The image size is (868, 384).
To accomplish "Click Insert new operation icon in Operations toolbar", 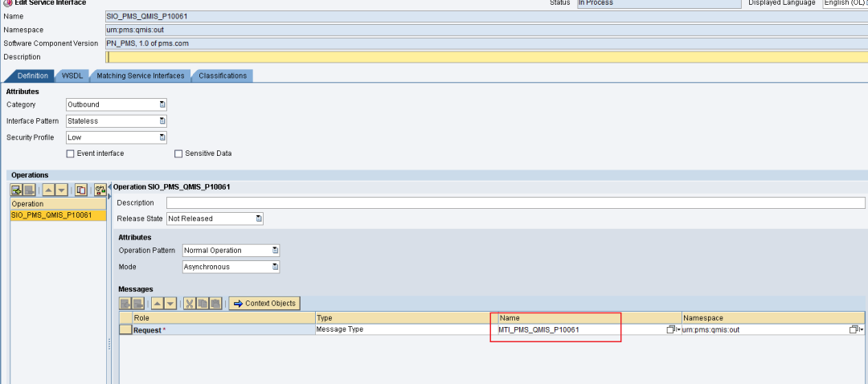I will point(17,190).
